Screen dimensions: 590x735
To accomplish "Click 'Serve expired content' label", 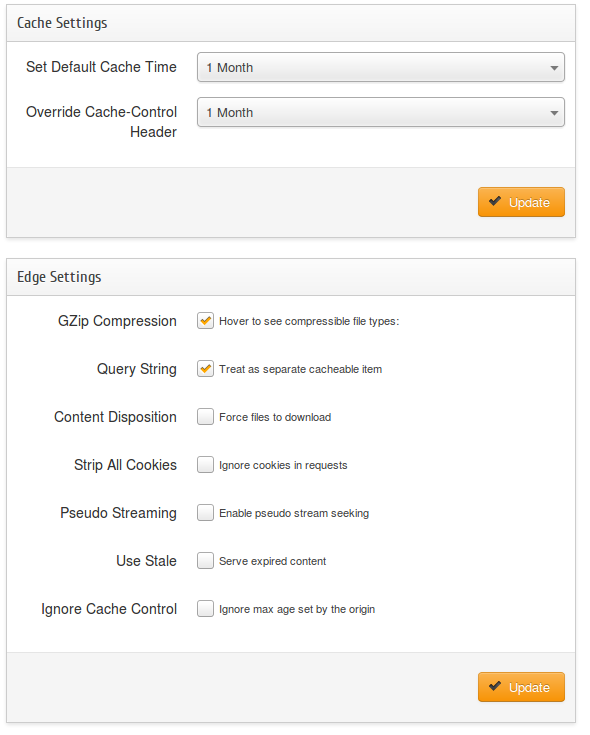I will tap(272, 561).
